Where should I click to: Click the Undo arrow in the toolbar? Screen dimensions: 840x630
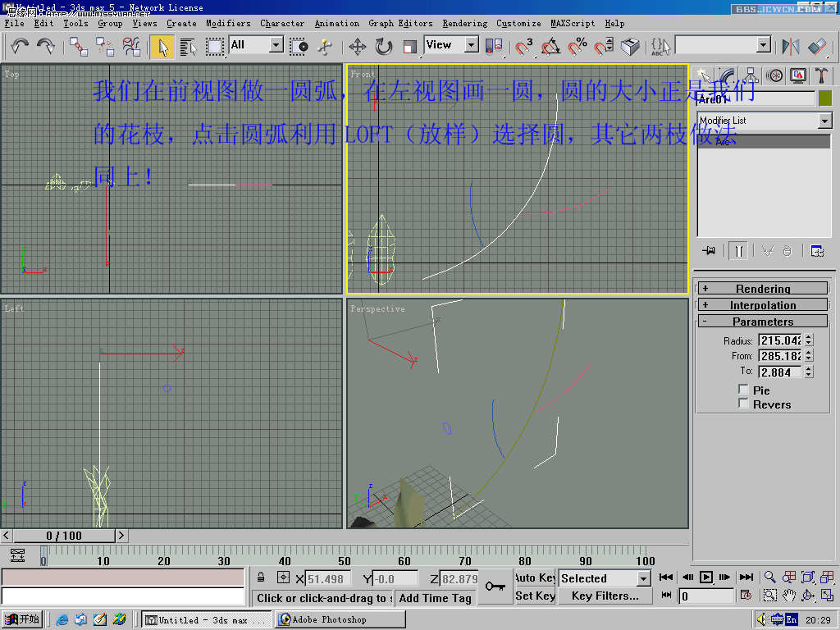[20, 46]
